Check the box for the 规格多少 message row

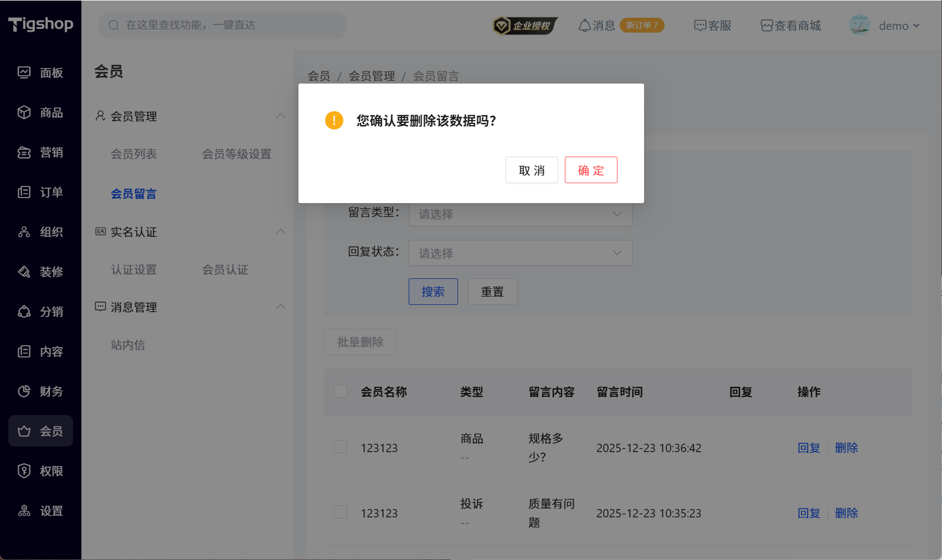point(341,447)
